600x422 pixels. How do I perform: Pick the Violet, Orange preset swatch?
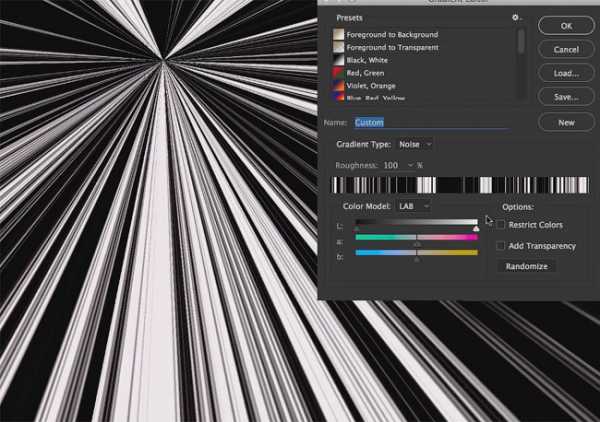tap(338, 85)
